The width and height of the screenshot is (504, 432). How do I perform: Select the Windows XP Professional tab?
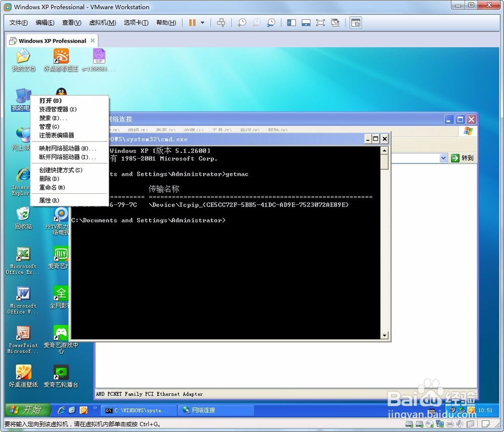(52, 41)
